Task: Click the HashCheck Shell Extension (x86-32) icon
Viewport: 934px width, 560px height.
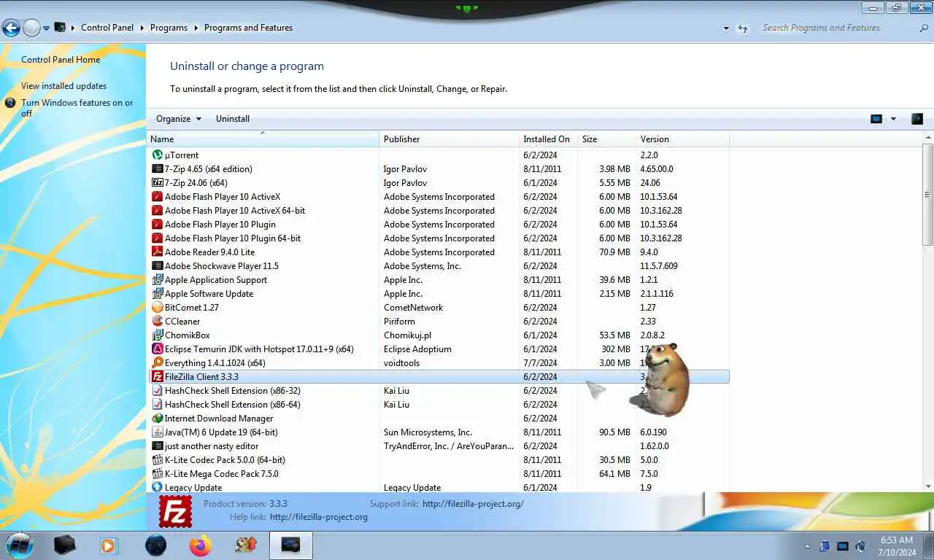Action: pyautogui.click(x=157, y=390)
